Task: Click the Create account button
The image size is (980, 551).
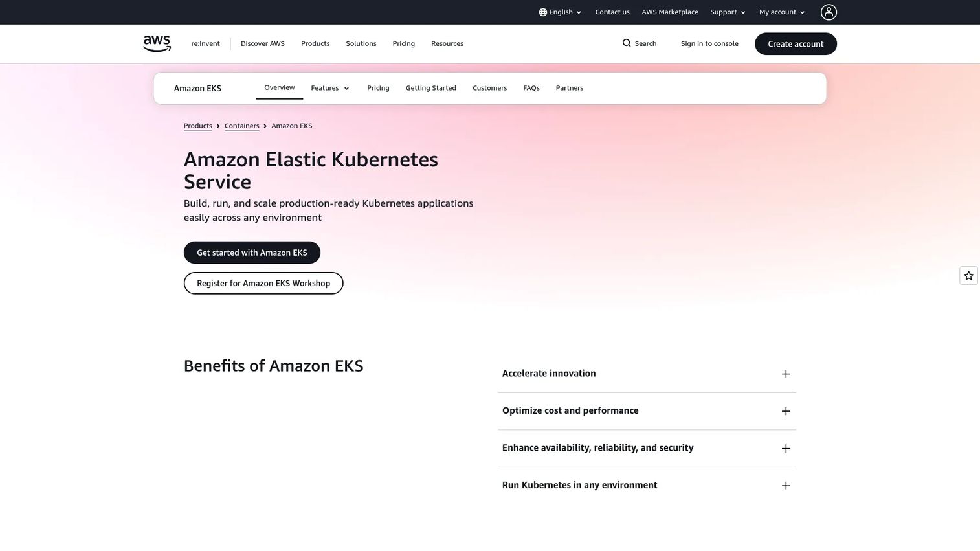Action: click(796, 44)
